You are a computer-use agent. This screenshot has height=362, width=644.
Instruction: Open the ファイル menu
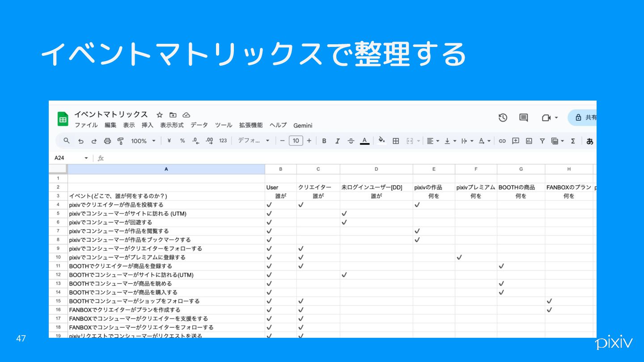pos(86,126)
